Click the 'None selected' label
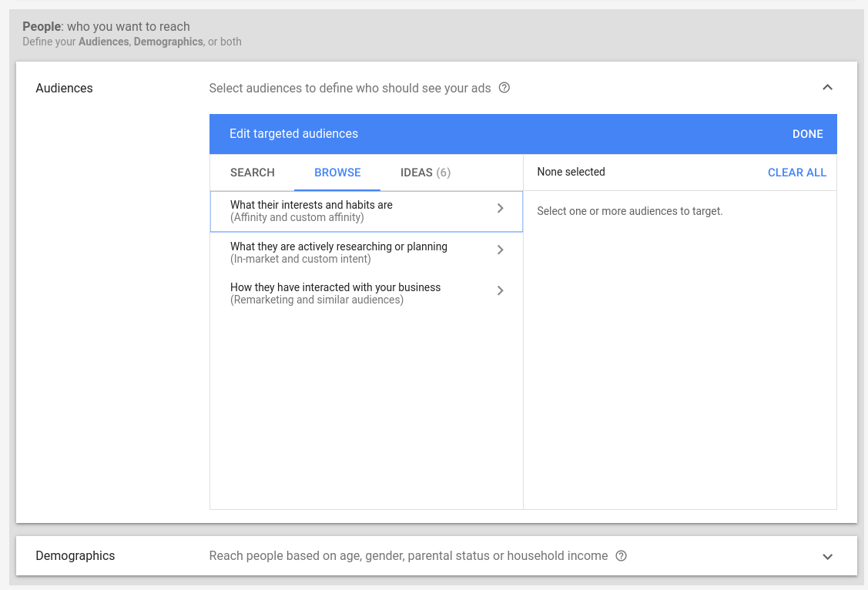The height and width of the screenshot is (590, 868). (x=571, y=173)
